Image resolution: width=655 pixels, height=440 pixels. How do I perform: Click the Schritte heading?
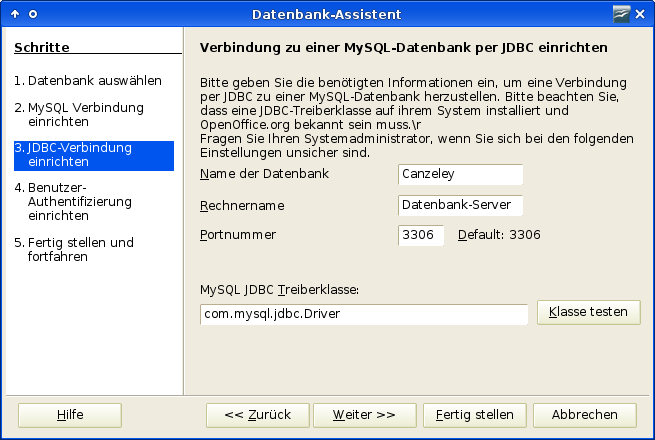tap(42, 47)
